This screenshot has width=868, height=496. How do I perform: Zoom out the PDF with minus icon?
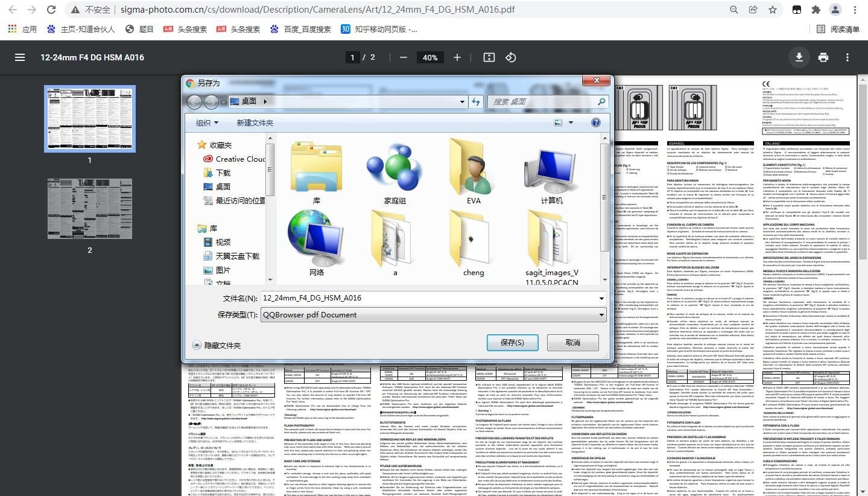tap(403, 57)
